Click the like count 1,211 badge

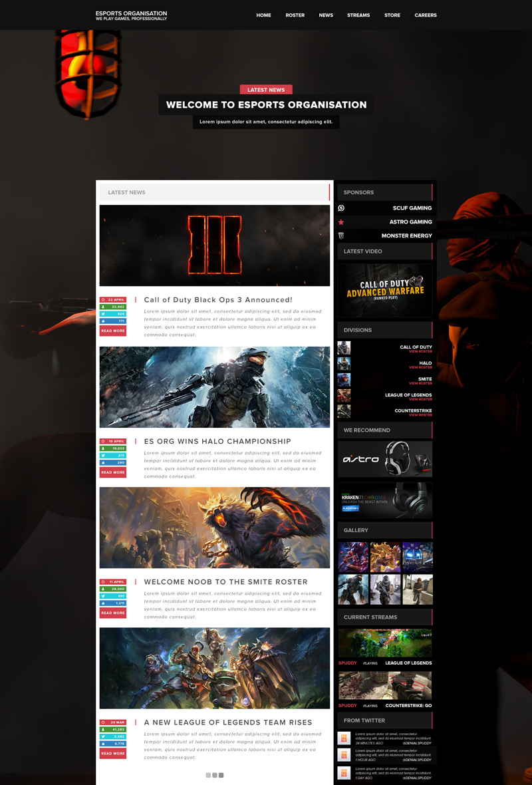pyautogui.click(x=112, y=603)
